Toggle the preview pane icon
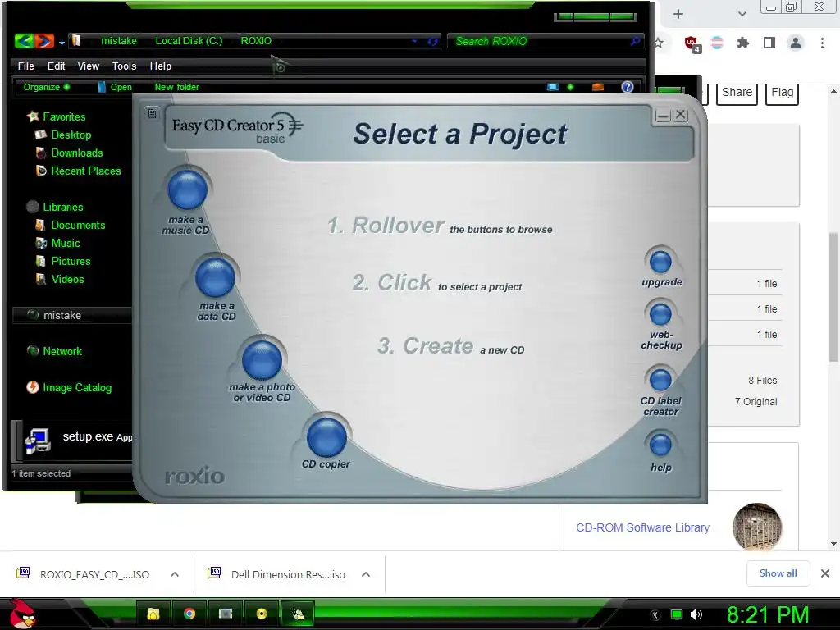The width and height of the screenshot is (840, 630). pos(598,87)
